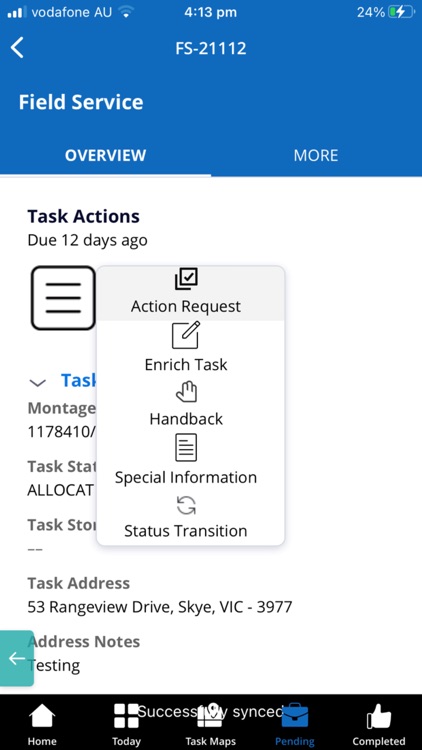Open Completed tasks in bottom navigation
The image size is (422, 750).
379,724
